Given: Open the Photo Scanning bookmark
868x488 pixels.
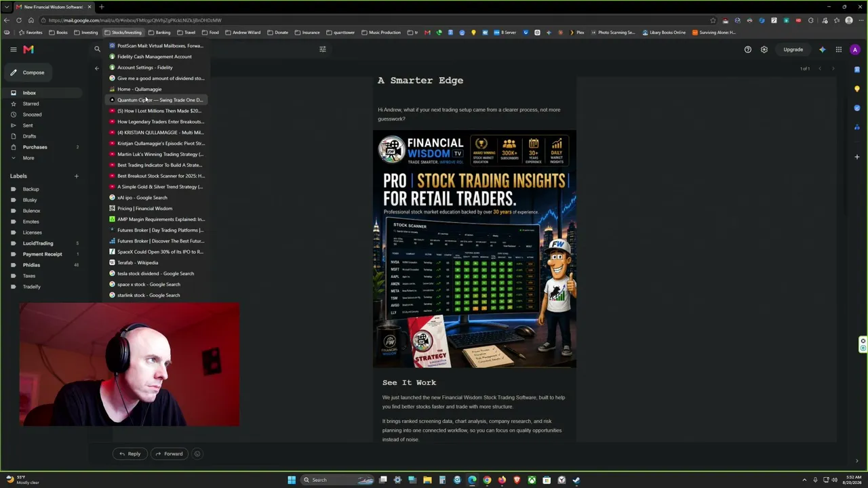Looking at the screenshot, I should pos(613,33).
